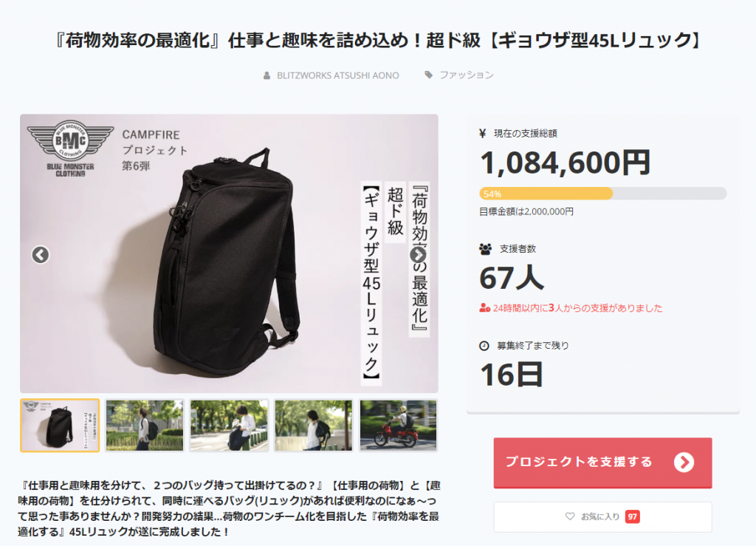Open the ファッション category link
This screenshot has height=546, width=756.
[x=467, y=75]
